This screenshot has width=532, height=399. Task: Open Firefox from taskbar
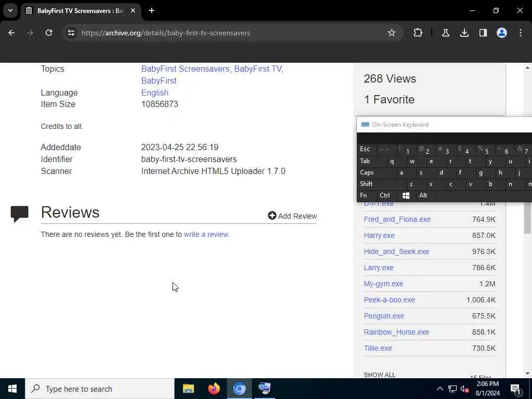(214, 389)
